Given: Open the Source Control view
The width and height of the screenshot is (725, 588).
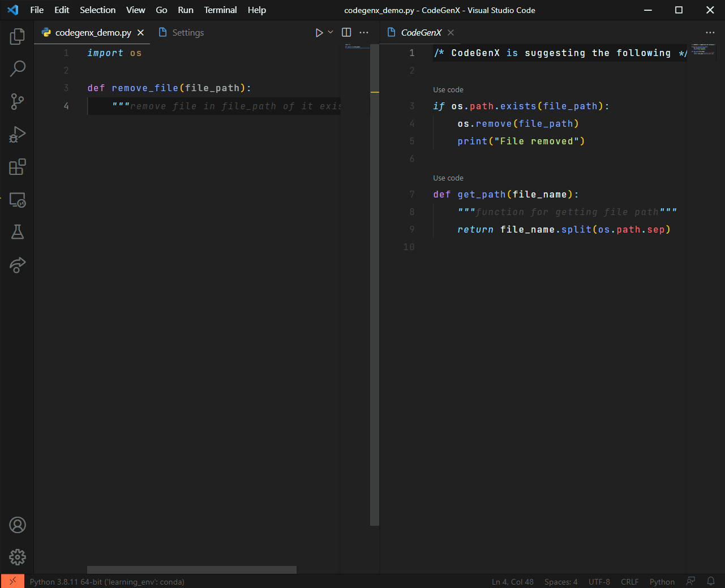Looking at the screenshot, I should click(x=18, y=102).
